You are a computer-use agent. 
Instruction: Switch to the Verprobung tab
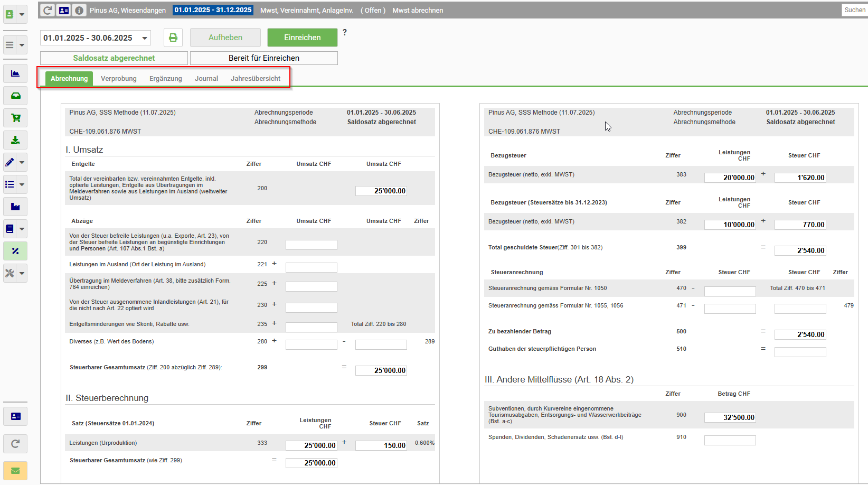click(x=119, y=78)
